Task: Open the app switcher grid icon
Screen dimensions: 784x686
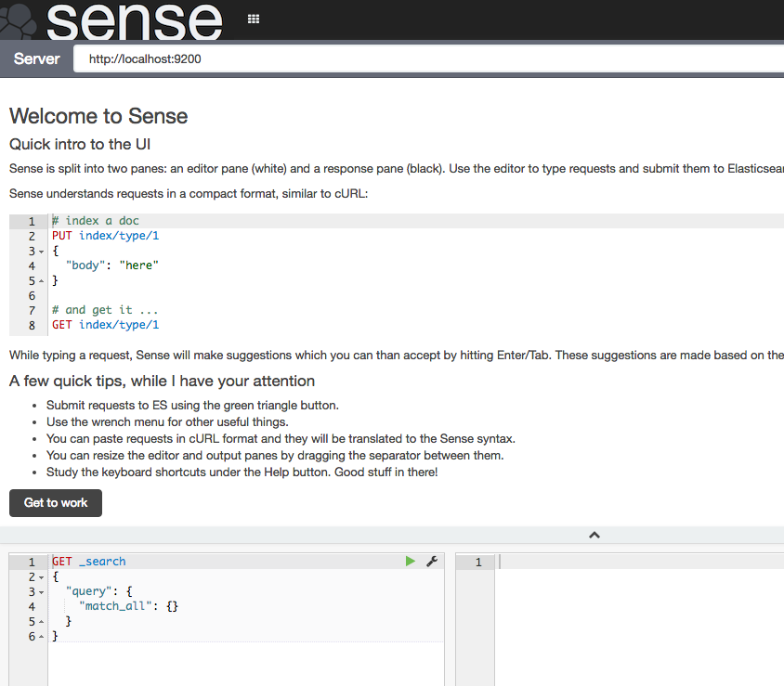Action: (x=254, y=19)
